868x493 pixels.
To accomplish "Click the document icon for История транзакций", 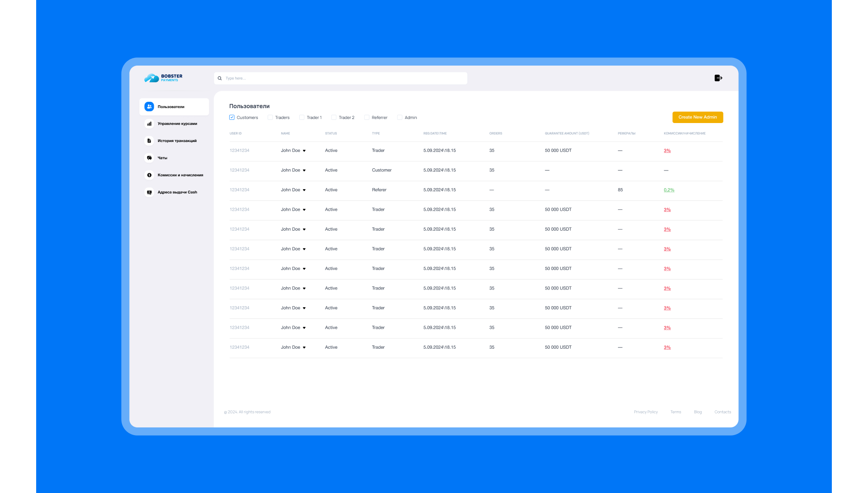I will tap(149, 141).
